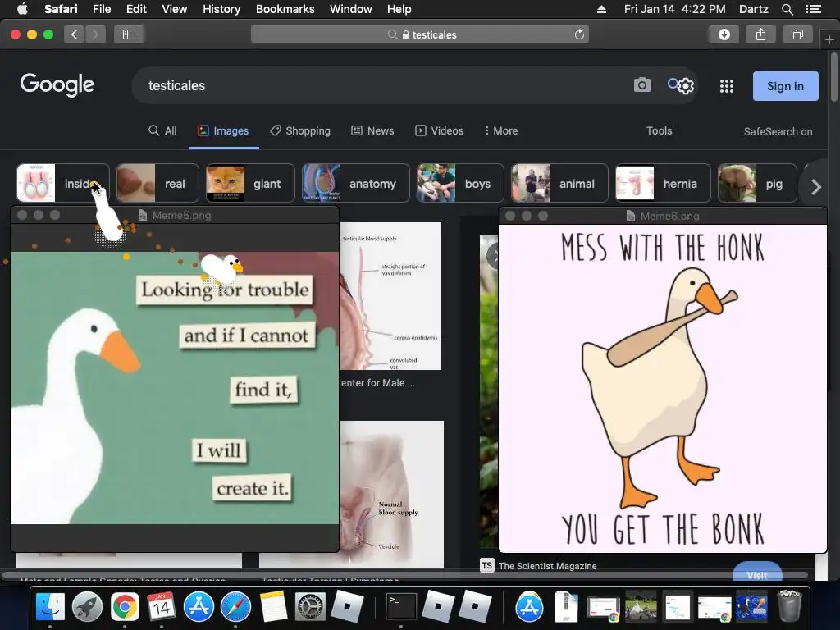840x630 pixels.
Task: Open the Apple menu
Action: point(22,9)
